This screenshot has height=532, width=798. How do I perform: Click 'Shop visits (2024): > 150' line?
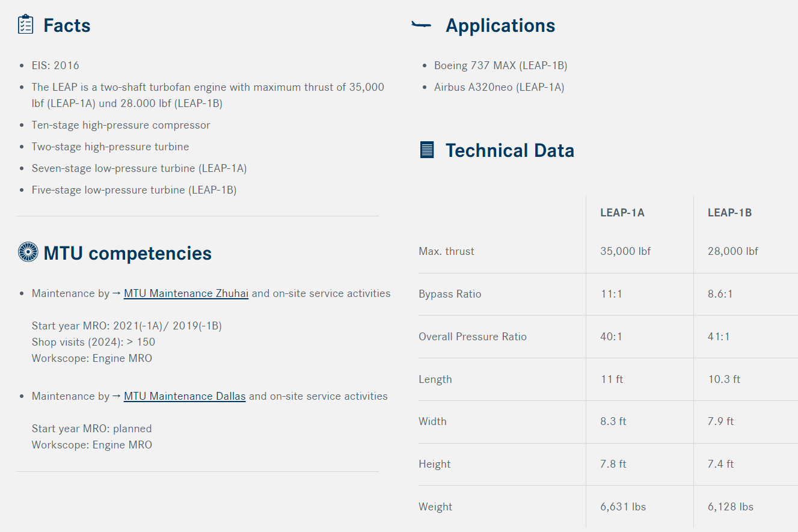click(93, 342)
